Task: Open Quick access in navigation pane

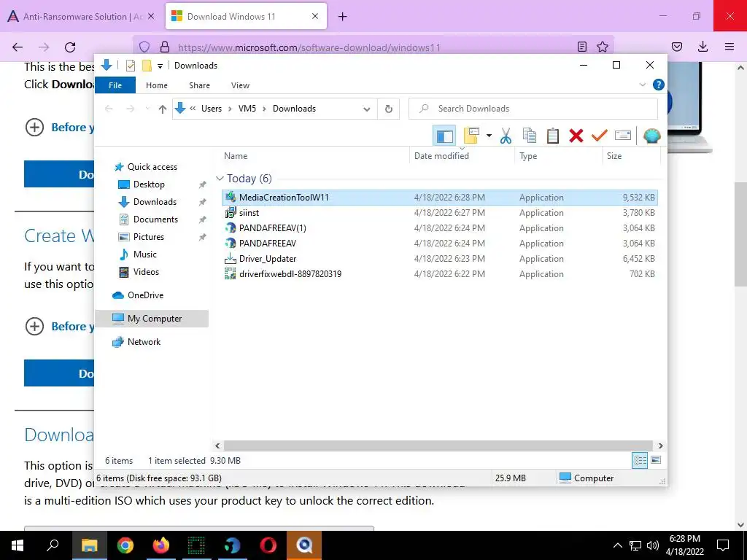Action: (152, 167)
